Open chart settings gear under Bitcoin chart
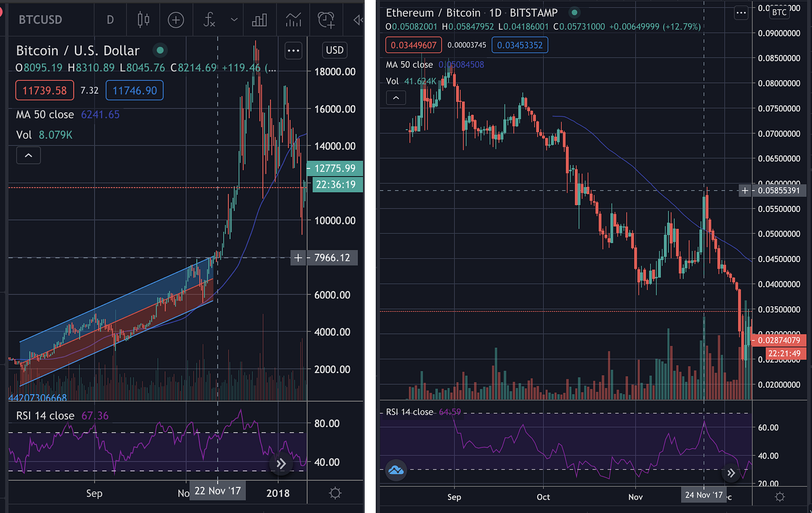Screen dimensions: 812x513 click(335, 493)
